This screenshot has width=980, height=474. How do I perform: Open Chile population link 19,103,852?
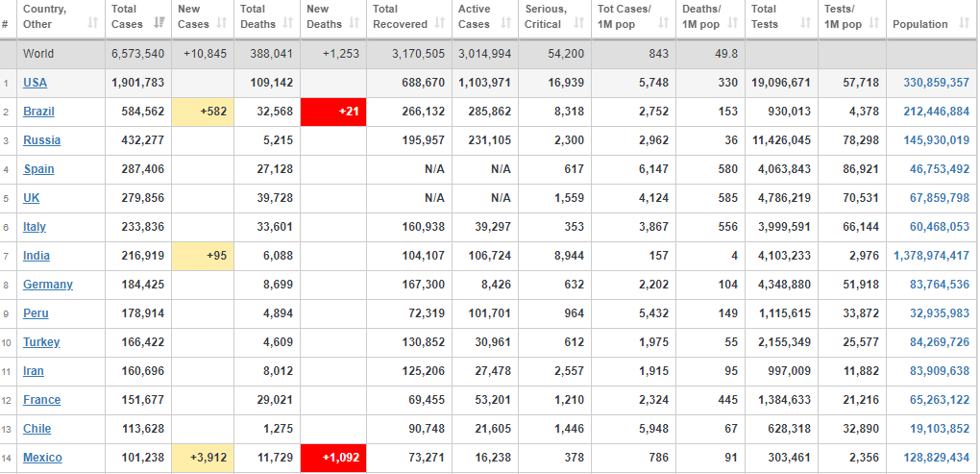pos(940,429)
